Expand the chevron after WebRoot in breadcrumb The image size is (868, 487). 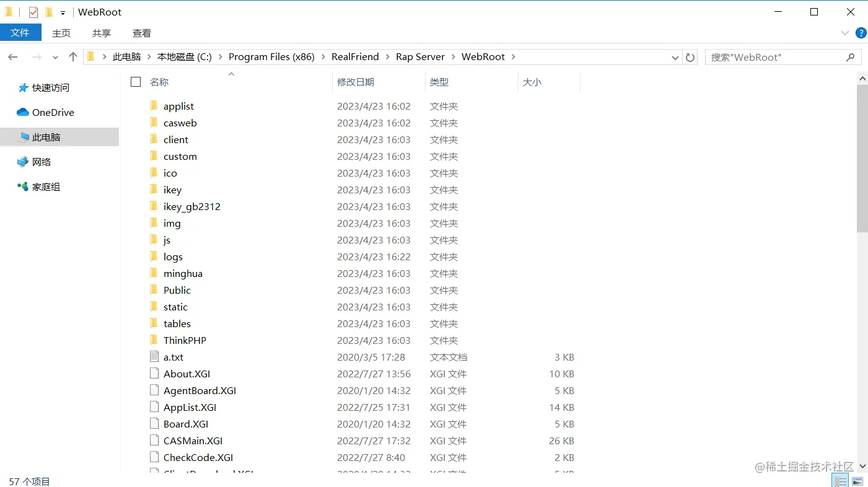click(513, 57)
